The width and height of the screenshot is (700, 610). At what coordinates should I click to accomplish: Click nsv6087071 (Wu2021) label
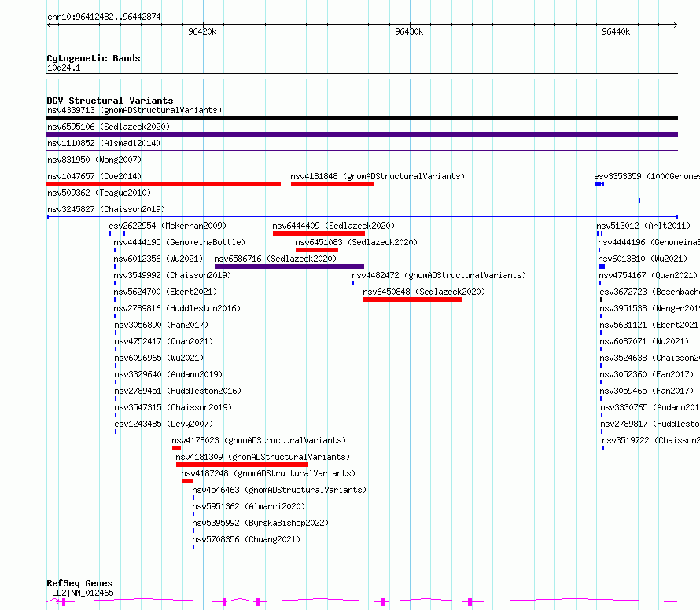644,341
